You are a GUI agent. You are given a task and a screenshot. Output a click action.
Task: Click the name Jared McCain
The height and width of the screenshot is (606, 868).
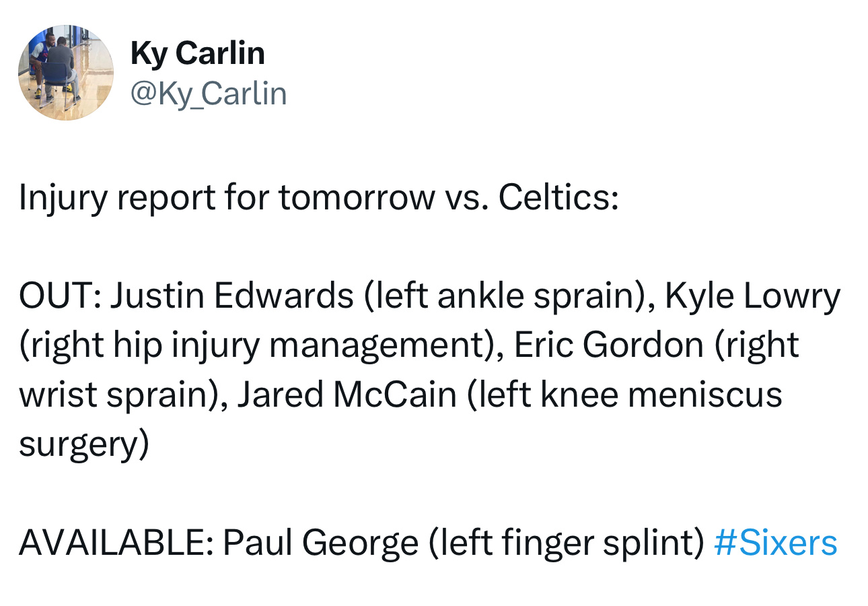347,395
